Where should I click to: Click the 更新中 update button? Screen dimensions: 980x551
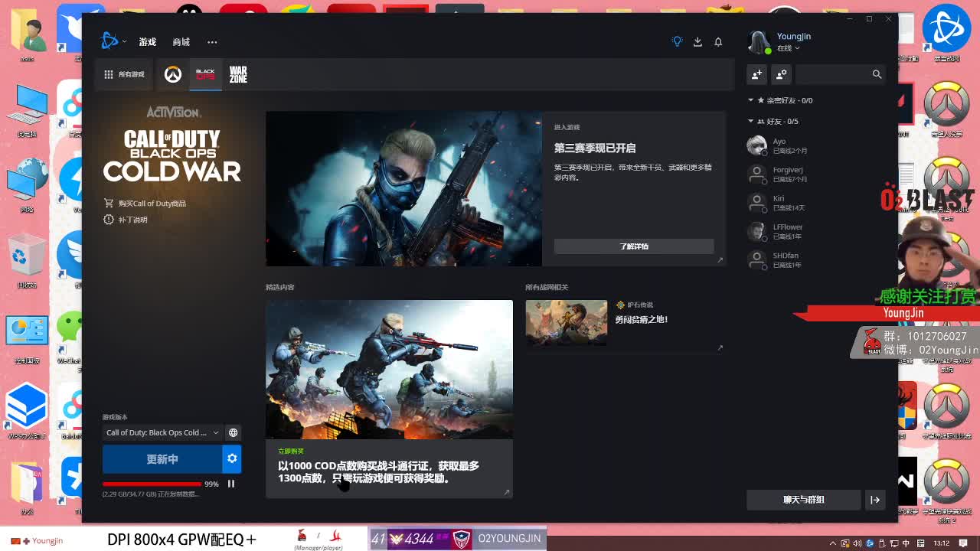(x=162, y=459)
